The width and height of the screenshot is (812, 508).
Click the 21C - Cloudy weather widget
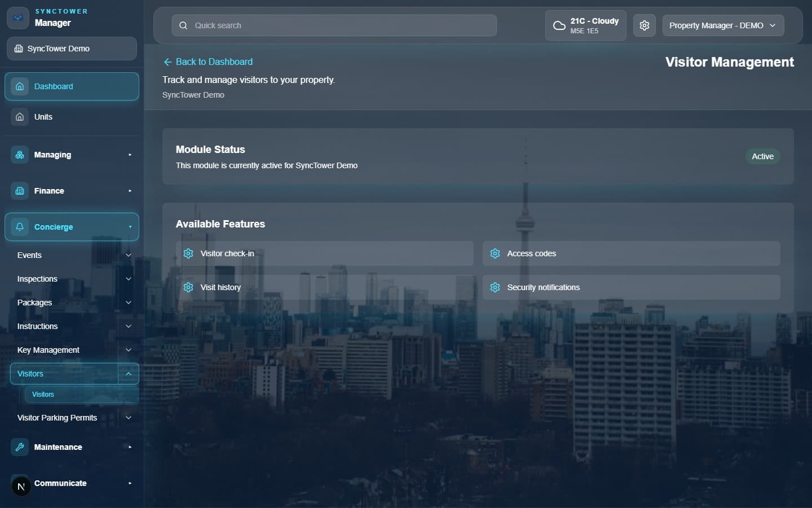coord(585,25)
